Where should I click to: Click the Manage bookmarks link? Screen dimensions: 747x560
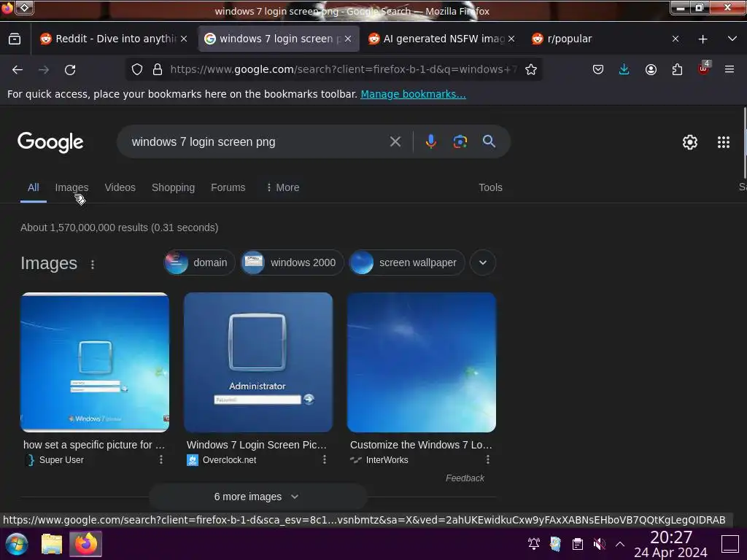tap(413, 94)
